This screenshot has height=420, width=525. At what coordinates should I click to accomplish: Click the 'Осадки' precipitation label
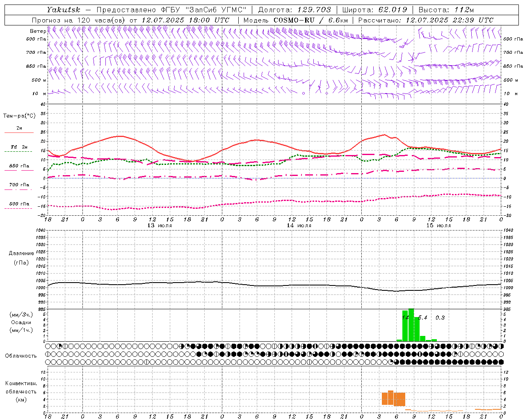[x=21, y=322]
